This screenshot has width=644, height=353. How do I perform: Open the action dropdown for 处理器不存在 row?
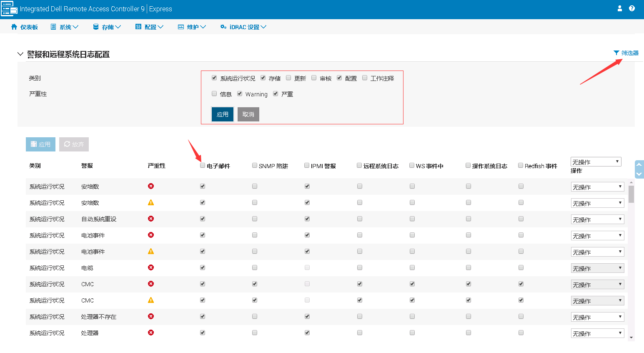tap(597, 317)
